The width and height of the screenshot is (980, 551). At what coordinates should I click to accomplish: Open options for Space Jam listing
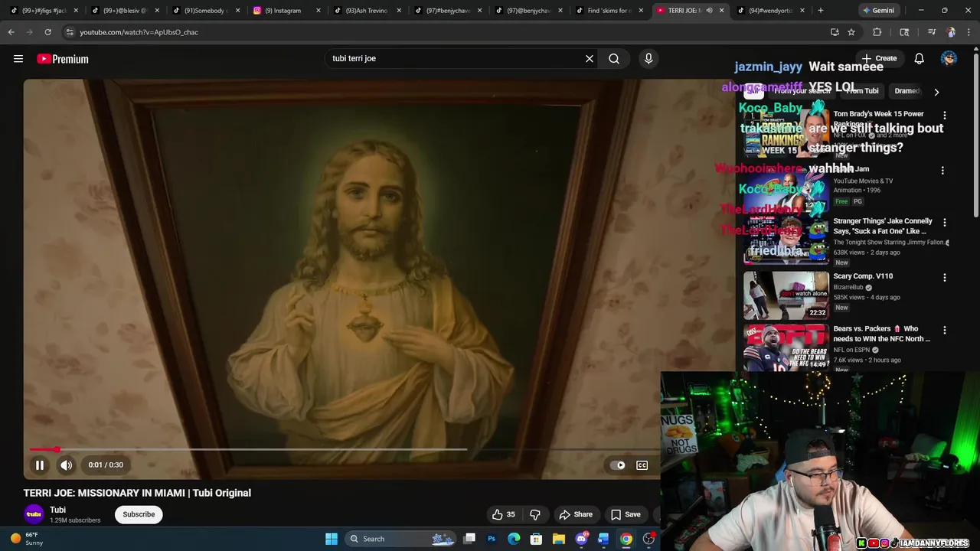(942, 171)
